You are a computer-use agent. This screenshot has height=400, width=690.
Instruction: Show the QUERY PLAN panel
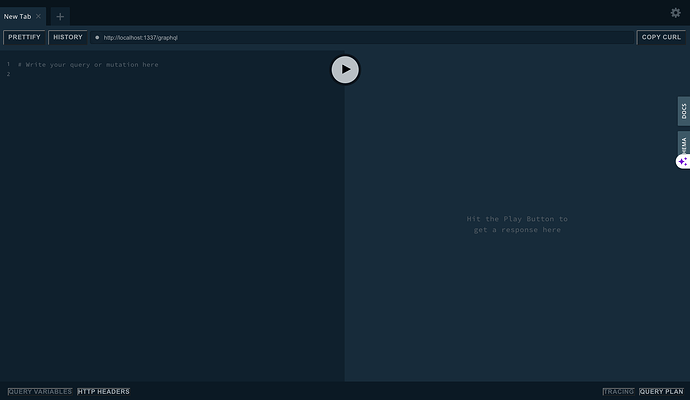(661, 391)
